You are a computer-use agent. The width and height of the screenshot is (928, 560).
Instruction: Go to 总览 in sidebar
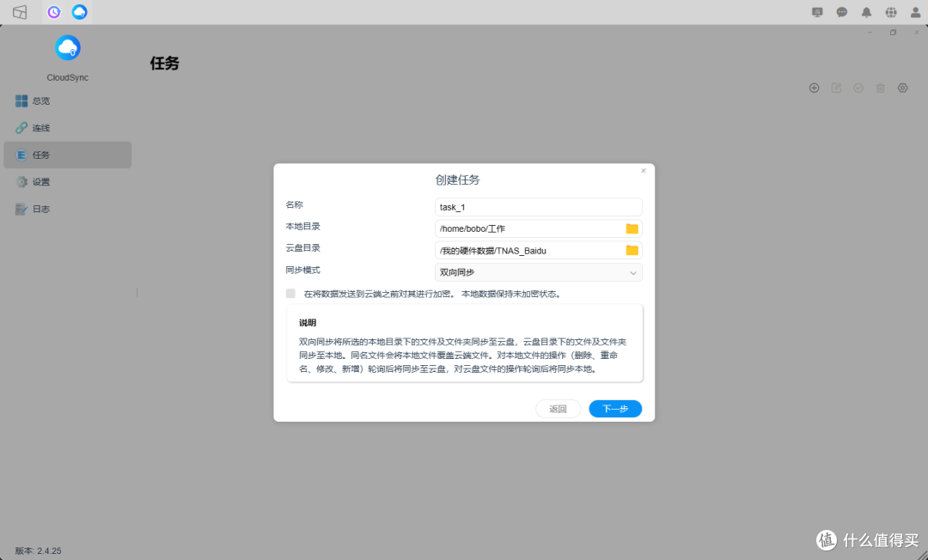click(68, 101)
